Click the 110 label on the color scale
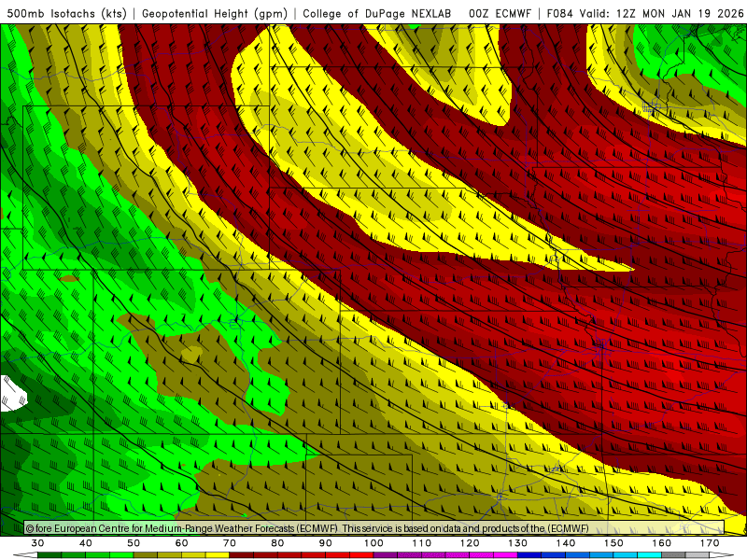This screenshot has width=747, height=560. pos(422,543)
